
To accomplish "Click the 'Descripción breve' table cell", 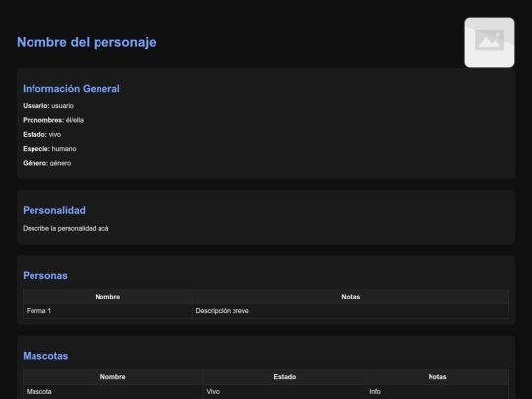I will point(351,311).
